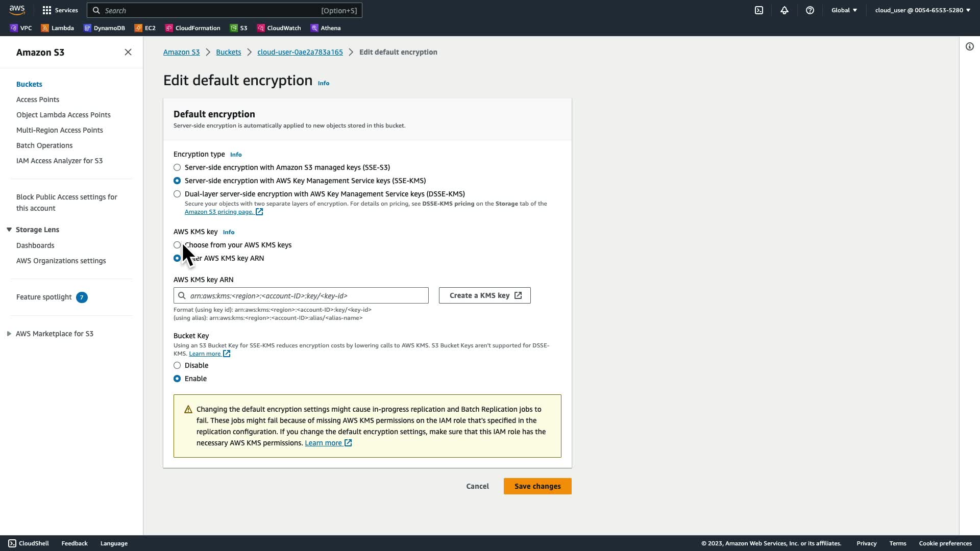Go to Access Points in sidebar
The height and width of the screenshot is (551, 980).
(x=38, y=99)
